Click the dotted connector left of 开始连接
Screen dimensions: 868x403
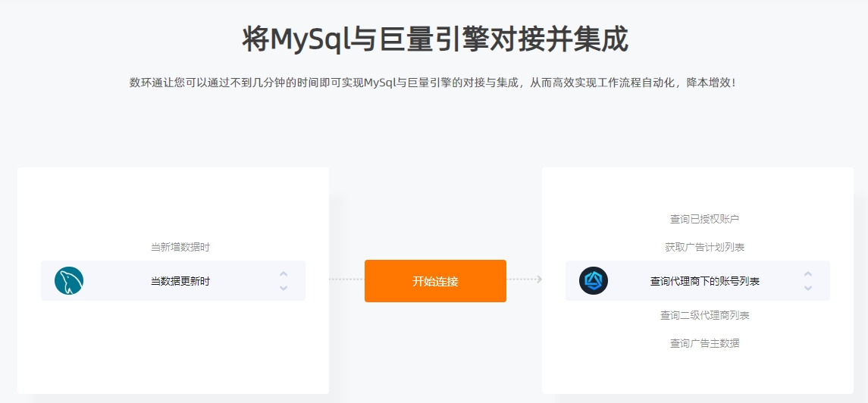point(346,280)
